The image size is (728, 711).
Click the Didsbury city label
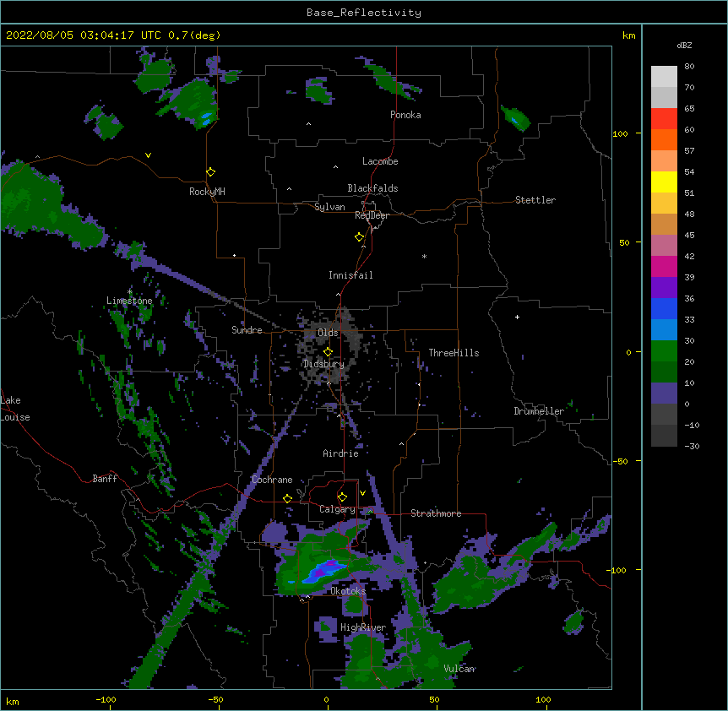[x=323, y=364]
